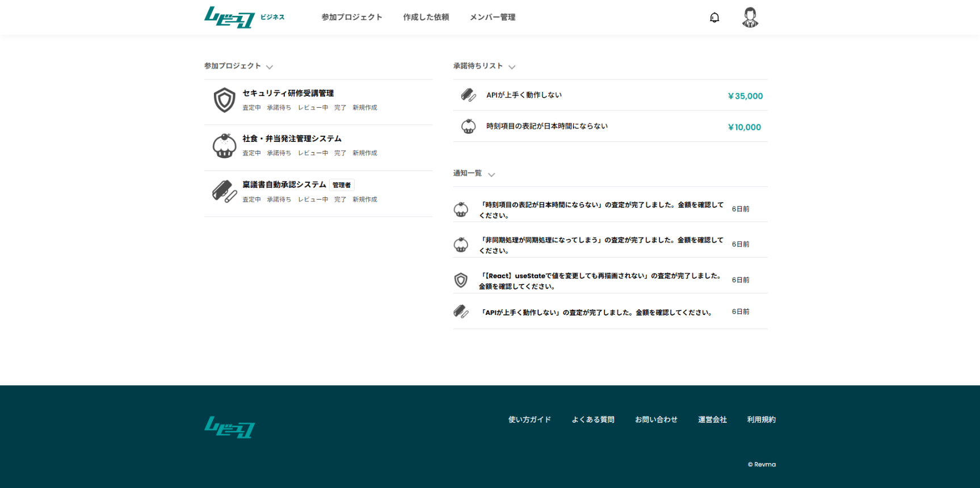Image resolution: width=980 pixels, height=488 pixels.
Task: Click the 通知一覧 section heading
Action: pos(467,173)
